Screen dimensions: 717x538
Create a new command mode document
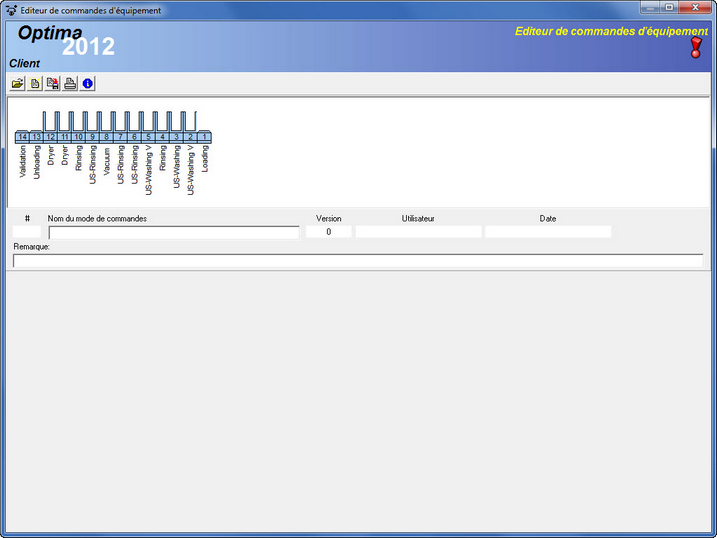[35, 84]
